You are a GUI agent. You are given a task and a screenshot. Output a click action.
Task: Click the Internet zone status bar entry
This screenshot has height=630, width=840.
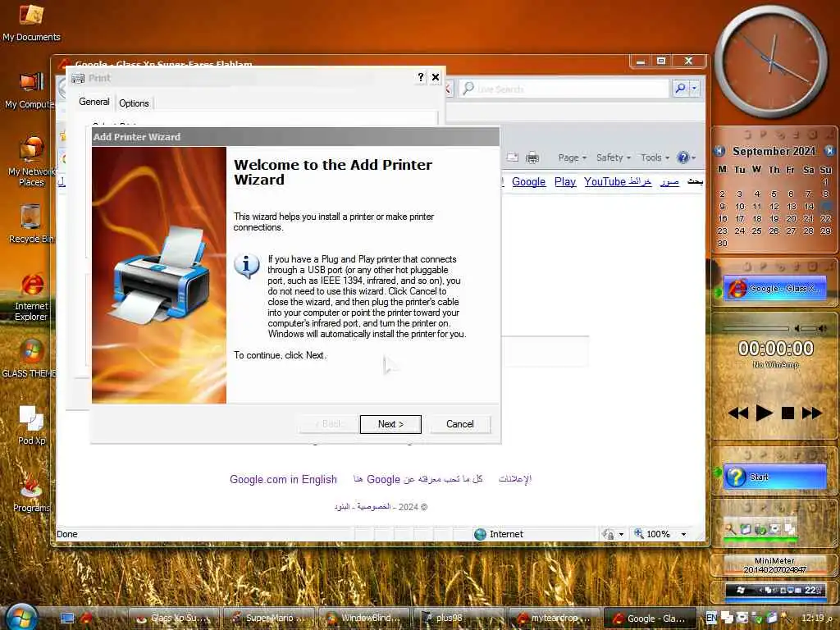(499, 534)
